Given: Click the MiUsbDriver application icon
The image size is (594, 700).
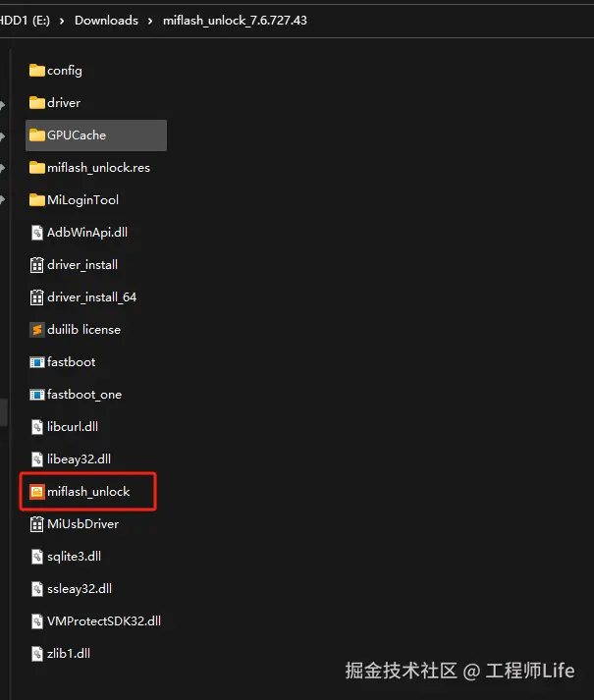Looking at the screenshot, I should coord(37,524).
